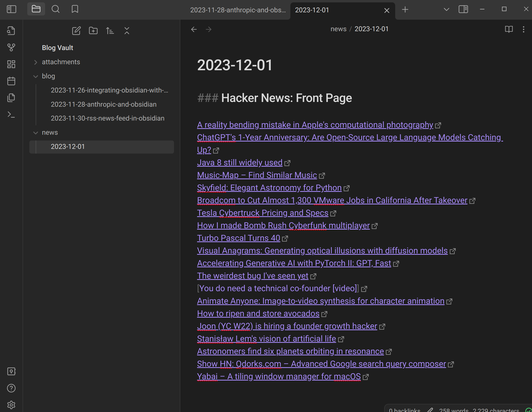Open the 'Java 8 still widely used' link

(239, 162)
